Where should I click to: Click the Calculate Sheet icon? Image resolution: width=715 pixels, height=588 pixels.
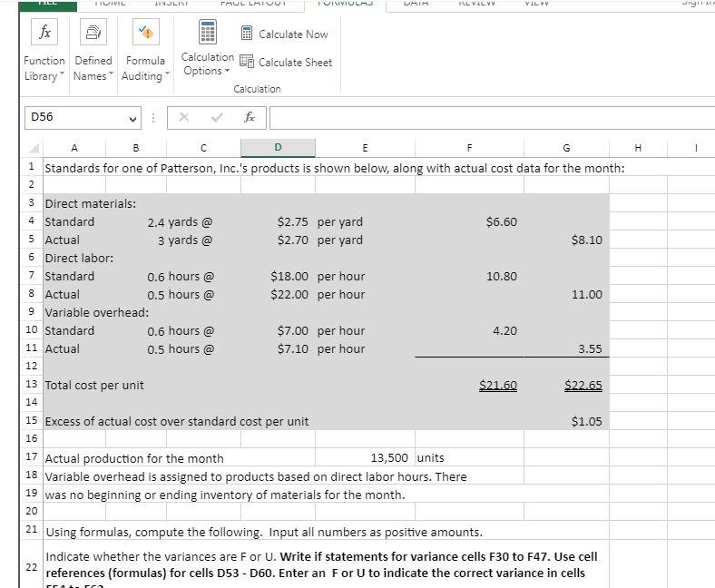click(x=247, y=61)
